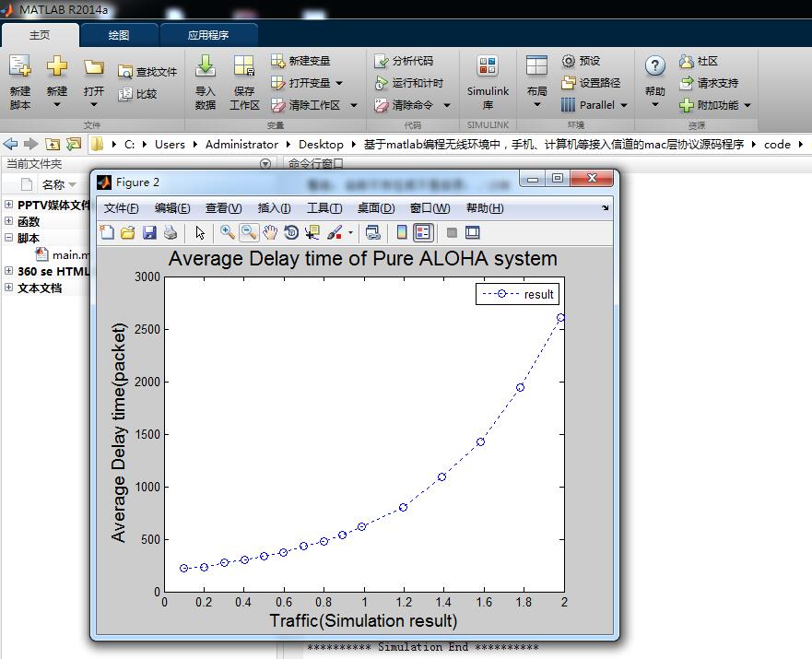Open the 查看(V) menu in Figure 2
Viewport: 812px width, 659px height.
coord(224,208)
